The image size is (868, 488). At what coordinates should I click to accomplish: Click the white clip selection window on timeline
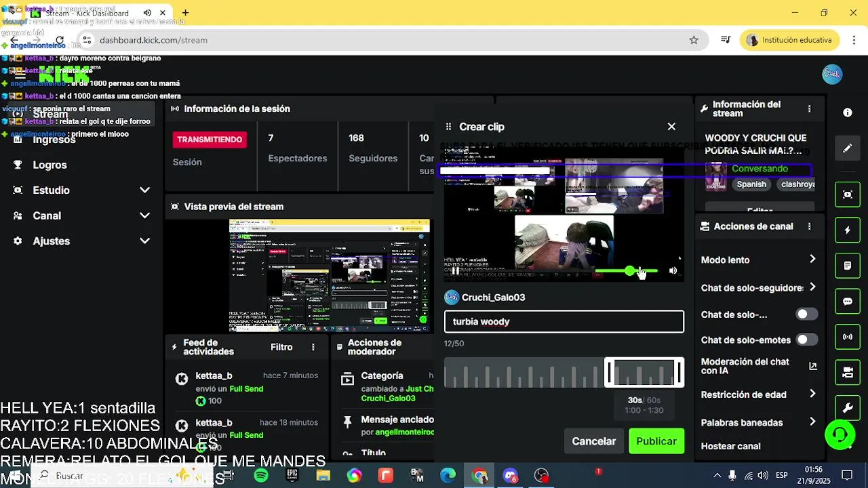[644, 373]
